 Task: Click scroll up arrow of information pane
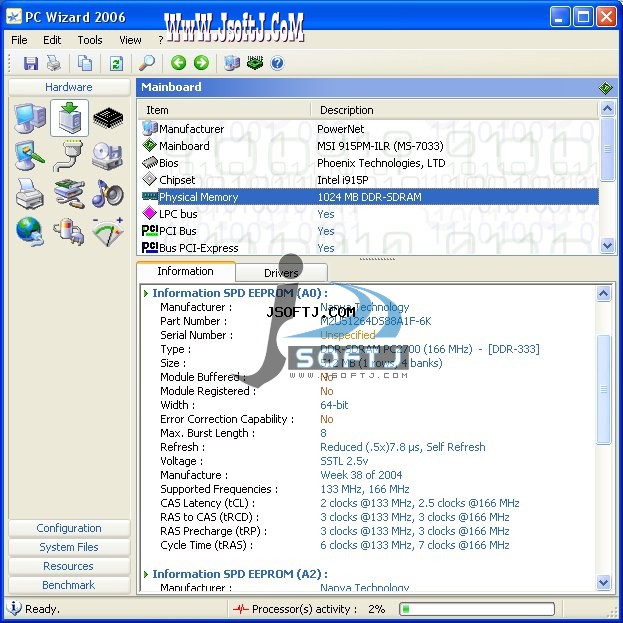(x=604, y=294)
